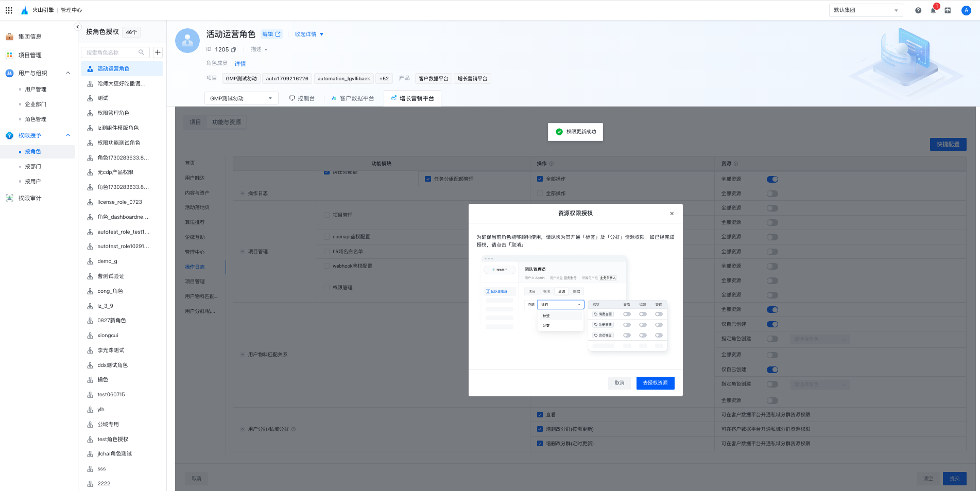Click the 快捷配置 button
Viewport: 980px width, 491px height.
[x=948, y=144]
